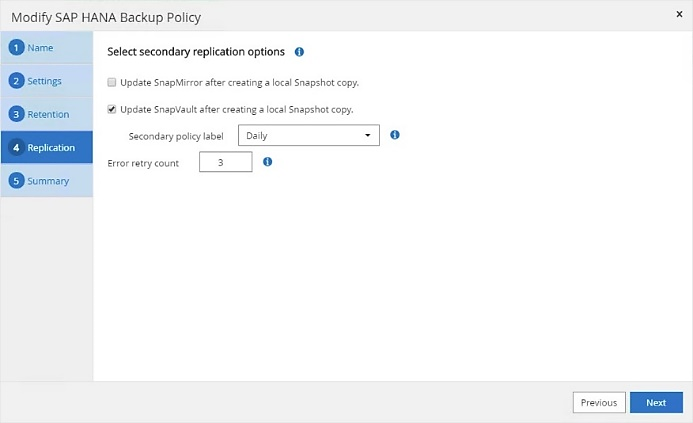Click step 3 number circle for Retention

click(x=17, y=114)
